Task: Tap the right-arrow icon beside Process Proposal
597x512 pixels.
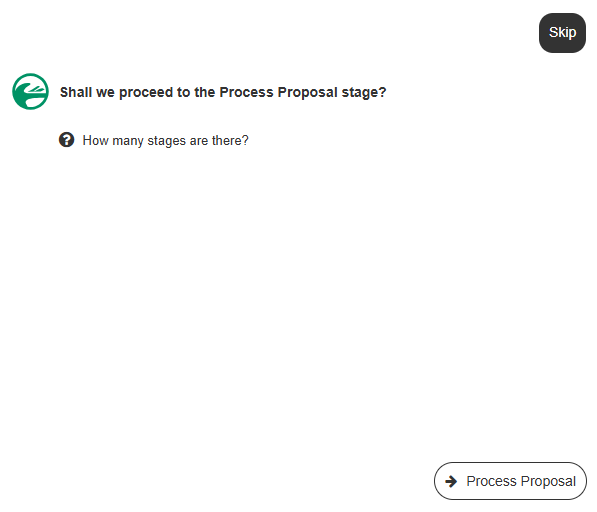Action: coord(451,481)
